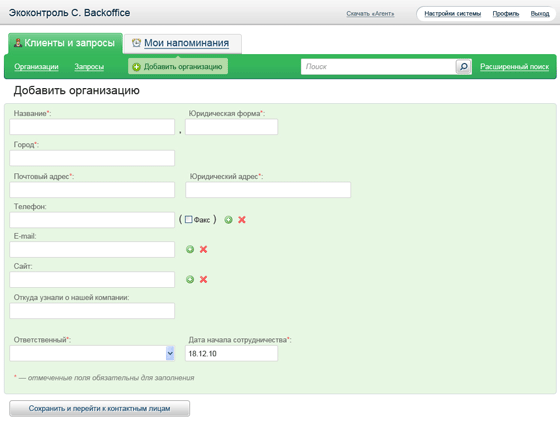Click the Настройки системы link
This screenshot has height=426, width=560.
(452, 14)
